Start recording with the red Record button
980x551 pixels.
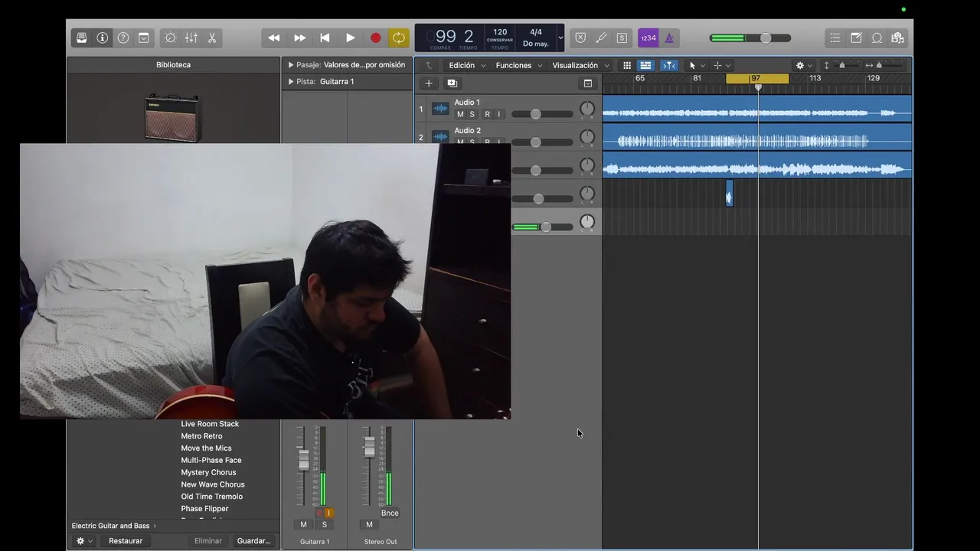(x=375, y=37)
